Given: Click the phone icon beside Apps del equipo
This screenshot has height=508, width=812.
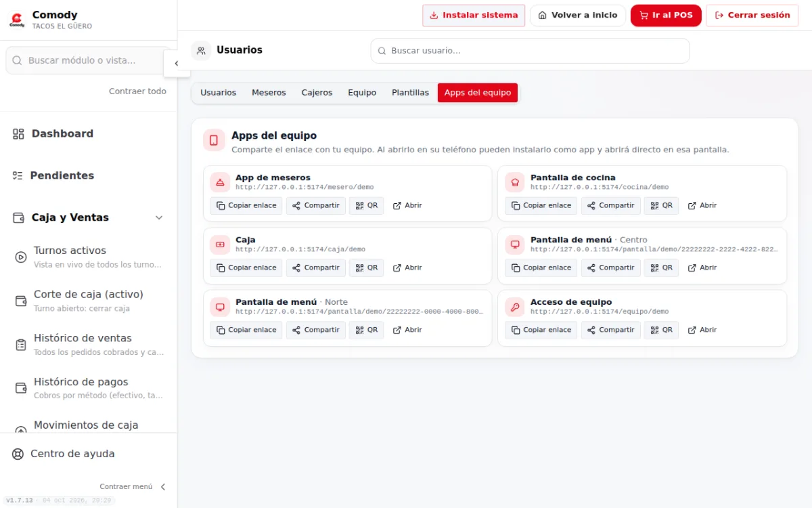Looking at the screenshot, I should (x=214, y=140).
